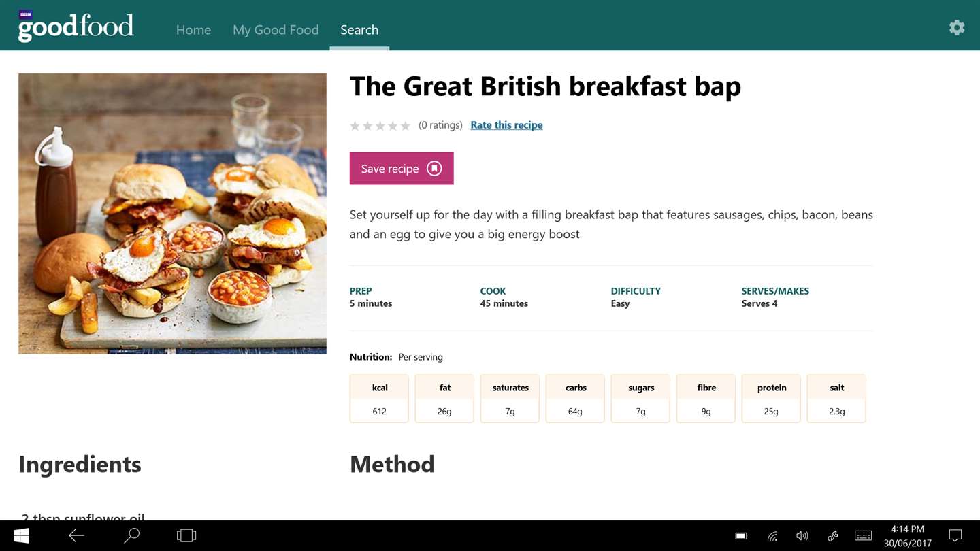The width and height of the screenshot is (980, 551).
Task: Open Task View in the taskbar
Action: point(186,536)
